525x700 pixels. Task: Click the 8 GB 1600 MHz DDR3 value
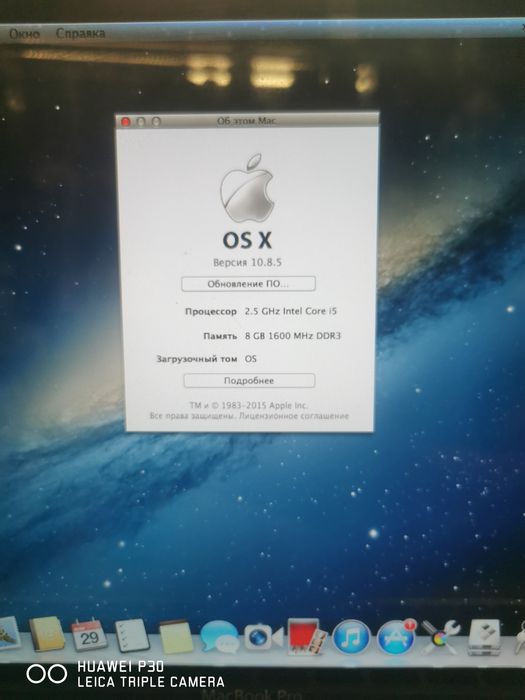tap(292, 336)
